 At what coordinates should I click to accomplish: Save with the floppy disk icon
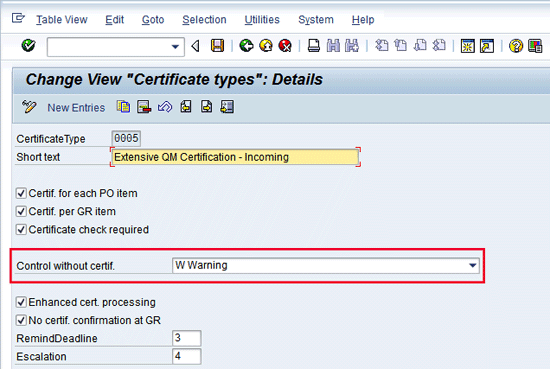click(217, 46)
